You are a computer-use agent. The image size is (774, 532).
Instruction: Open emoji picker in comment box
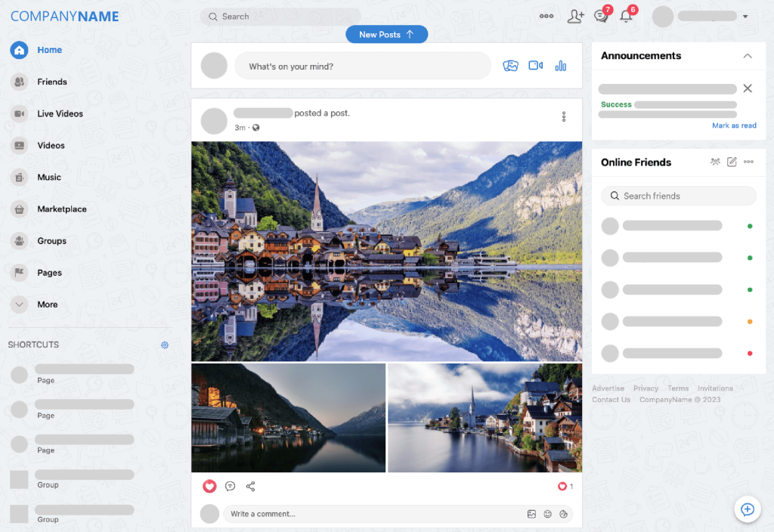coord(547,514)
